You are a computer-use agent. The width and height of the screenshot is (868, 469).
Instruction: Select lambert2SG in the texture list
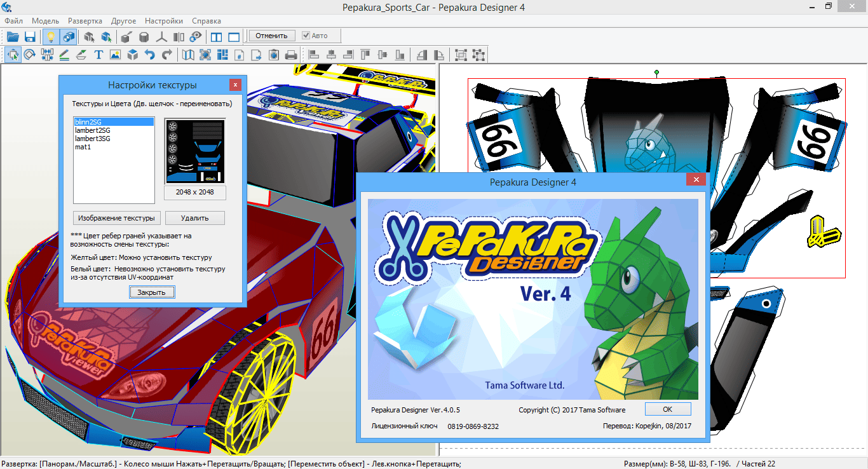[x=93, y=130]
